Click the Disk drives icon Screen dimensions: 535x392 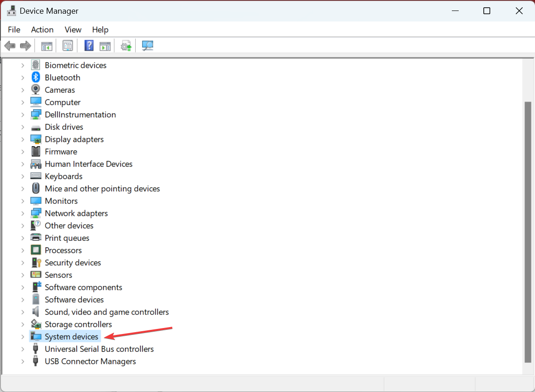pos(36,127)
